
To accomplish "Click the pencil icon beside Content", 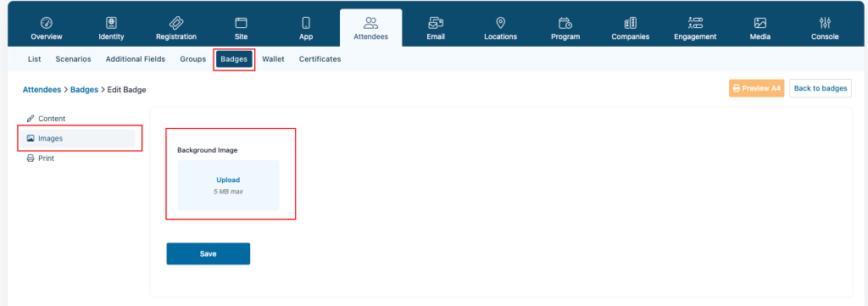I will (x=31, y=119).
